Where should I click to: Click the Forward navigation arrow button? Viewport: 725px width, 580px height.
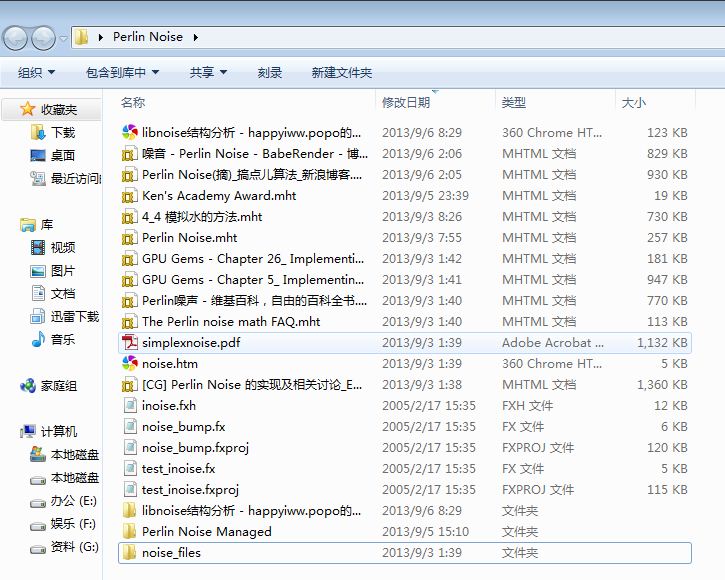coord(43,38)
